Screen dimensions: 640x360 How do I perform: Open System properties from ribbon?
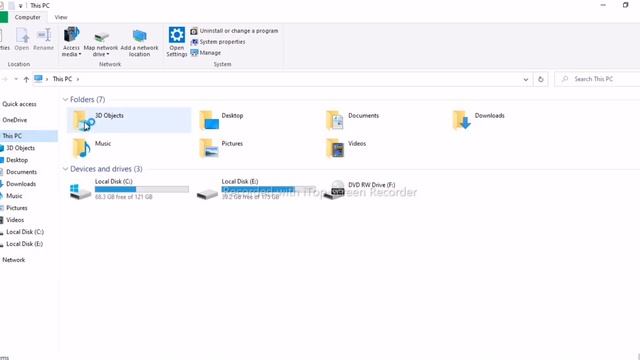218,42
